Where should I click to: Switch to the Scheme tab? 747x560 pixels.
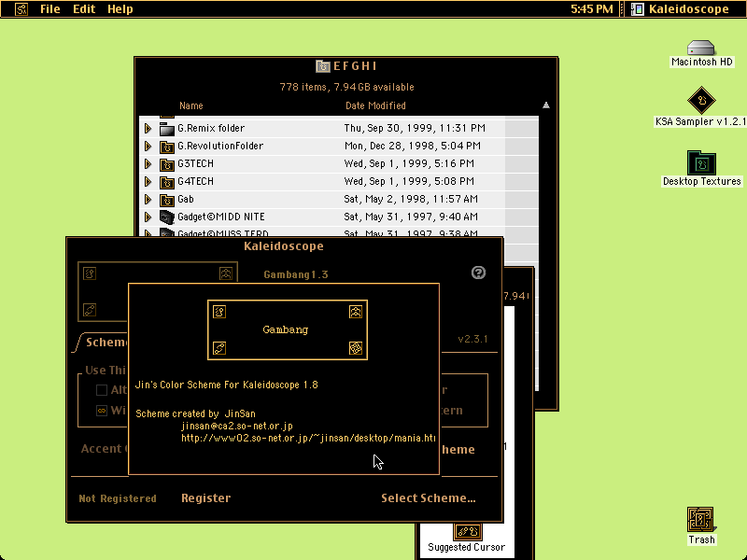click(106, 343)
